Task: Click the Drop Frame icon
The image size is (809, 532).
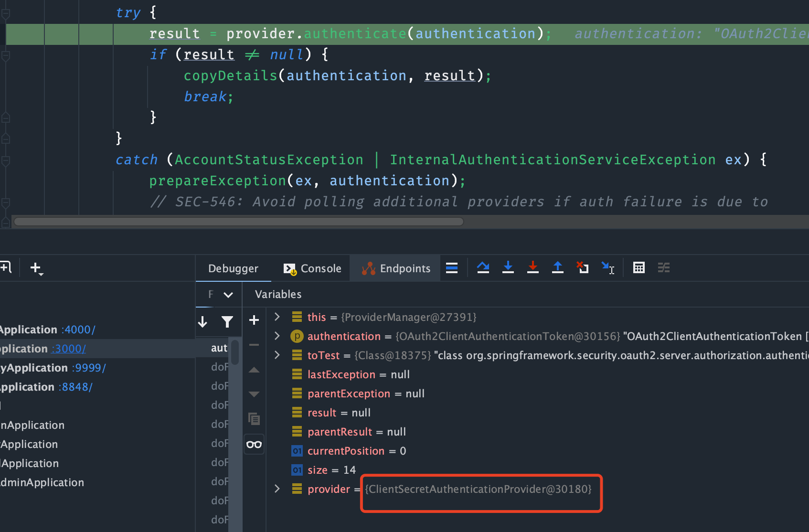Action: pyautogui.click(x=583, y=268)
